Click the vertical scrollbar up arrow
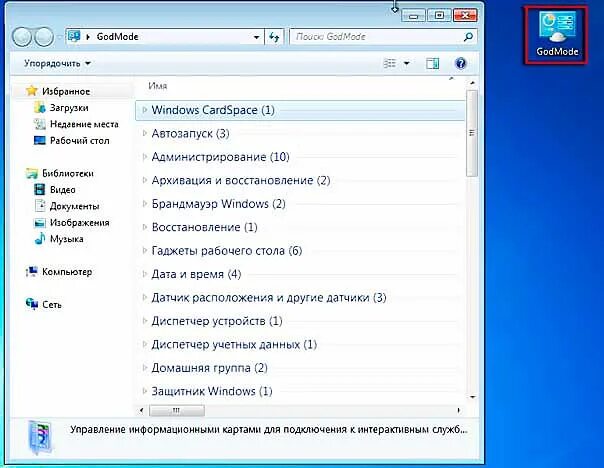Viewport: 604px width, 468px height. 472,83
